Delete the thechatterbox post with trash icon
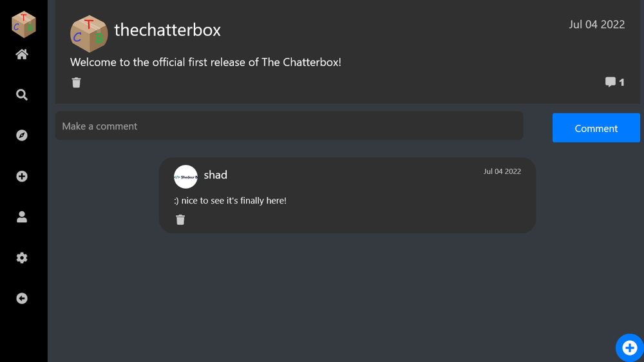The width and height of the screenshot is (644, 362). (77, 82)
